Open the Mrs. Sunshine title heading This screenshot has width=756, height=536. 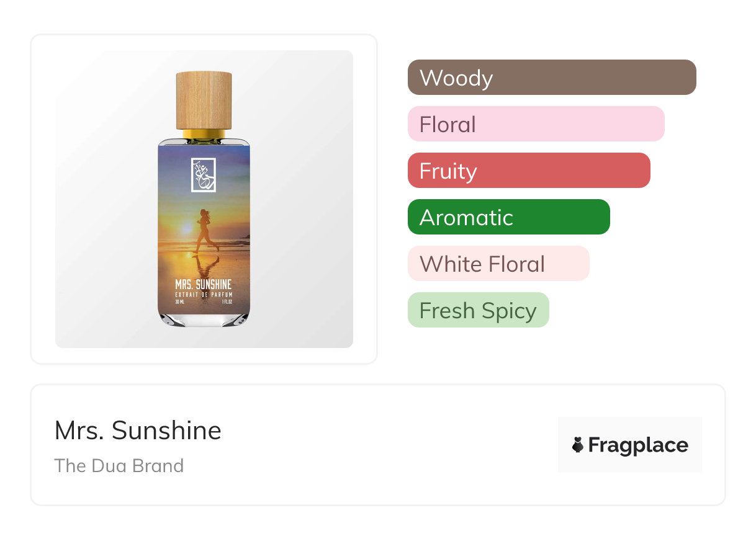[138, 431]
